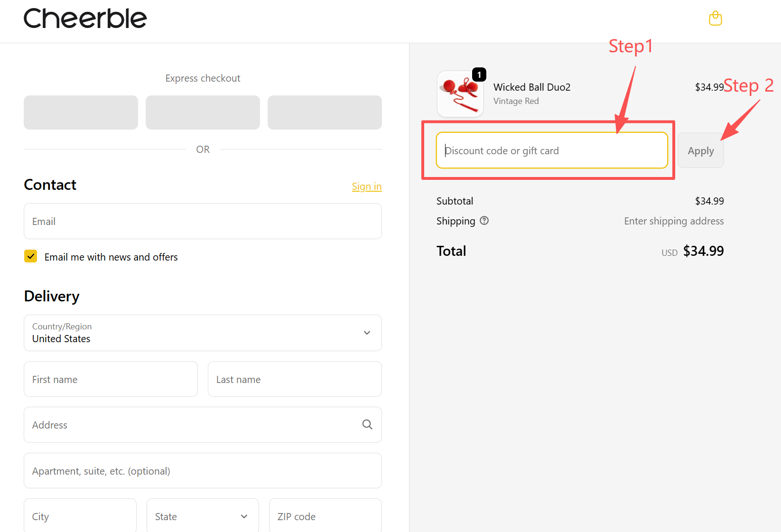Click the address search magnifier icon

tap(367, 424)
